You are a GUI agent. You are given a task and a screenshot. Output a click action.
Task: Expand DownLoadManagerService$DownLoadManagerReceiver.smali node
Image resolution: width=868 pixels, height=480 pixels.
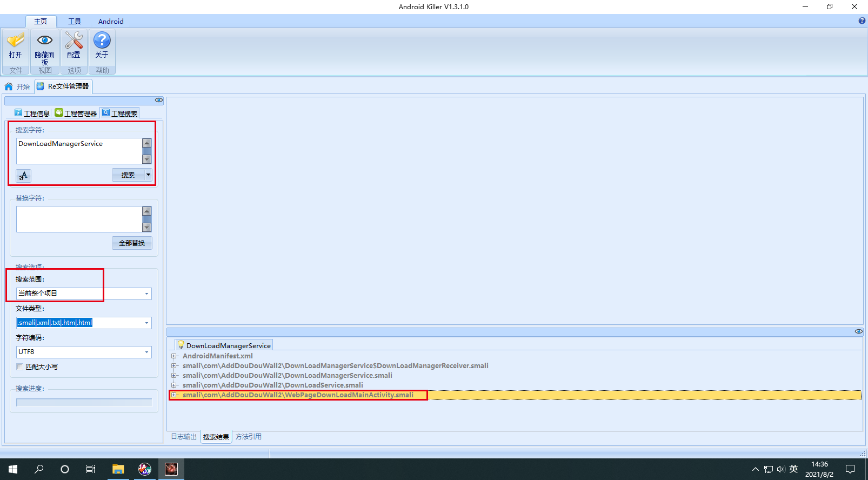(174, 365)
